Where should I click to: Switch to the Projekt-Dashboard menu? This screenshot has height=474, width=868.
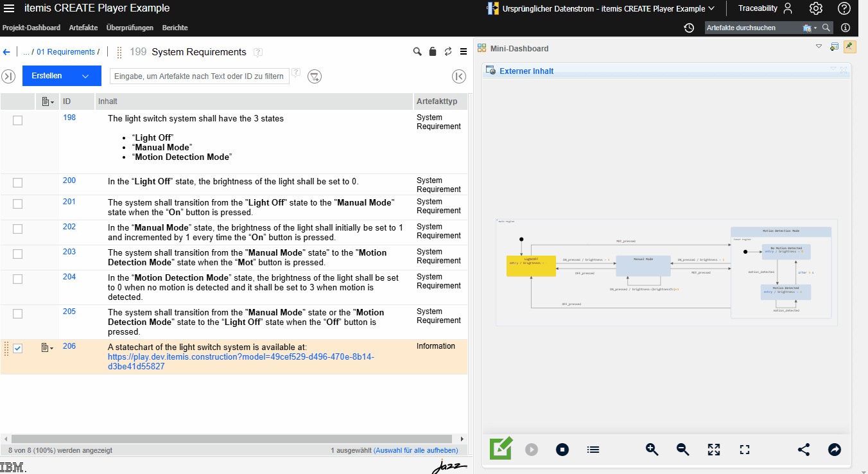(x=31, y=28)
